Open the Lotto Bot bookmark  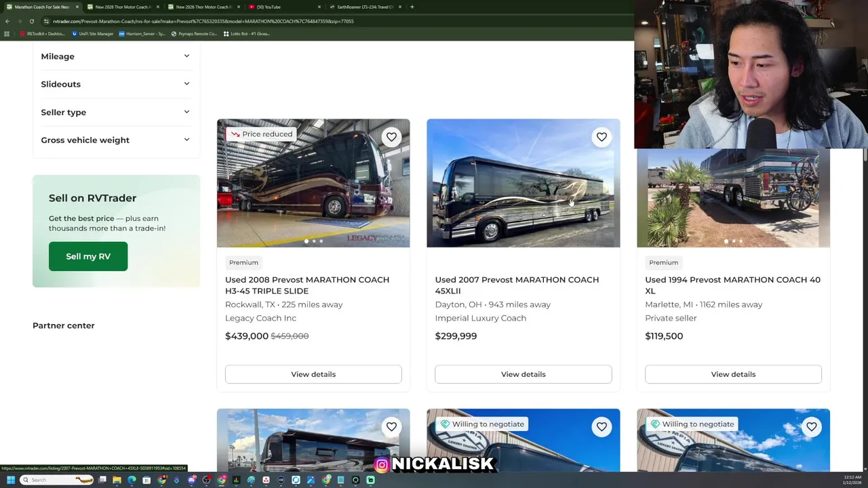pos(246,34)
